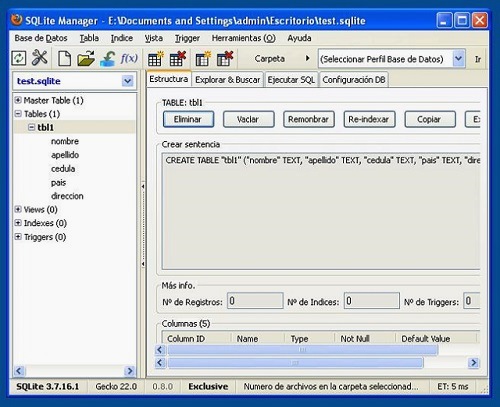The height and width of the screenshot is (407, 500).
Task: Click the ET: 5 ms status text
Action: (x=453, y=386)
